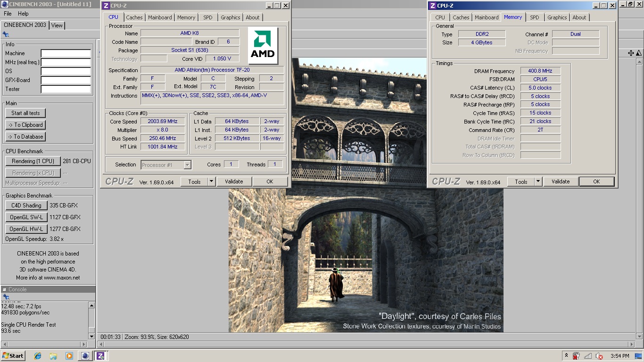Click the CINEBENCH app icon in title bar
Screen dimensions: 644x362
click(4, 4)
